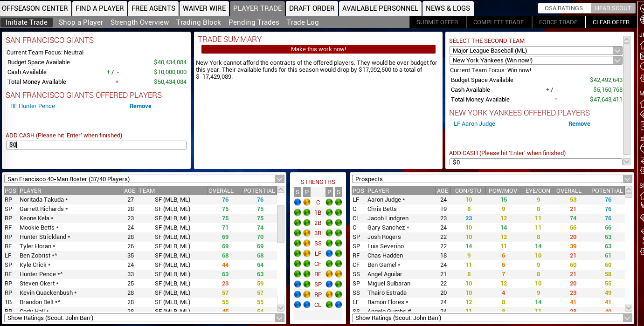
Task: Open the Major League Baseball (ML) league dropdown
Action: pyautogui.click(x=536, y=51)
